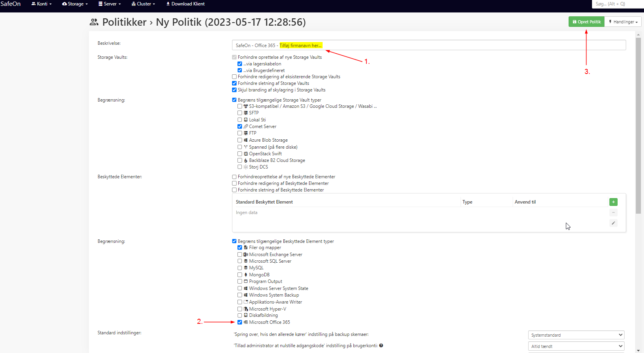
Task: Open the Systemstandard dropdown
Action: click(576, 335)
